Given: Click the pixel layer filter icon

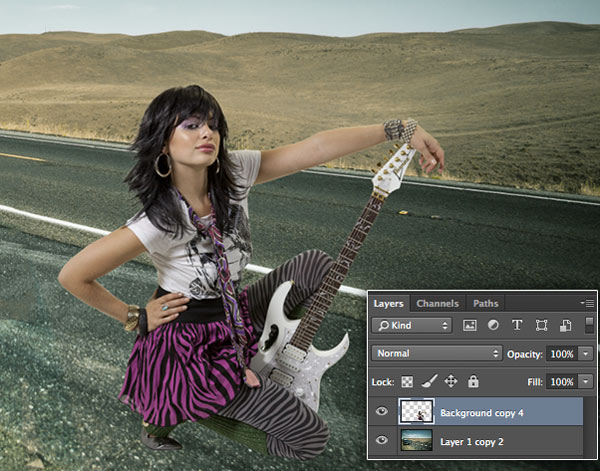Looking at the screenshot, I should click(x=470, y=325).
